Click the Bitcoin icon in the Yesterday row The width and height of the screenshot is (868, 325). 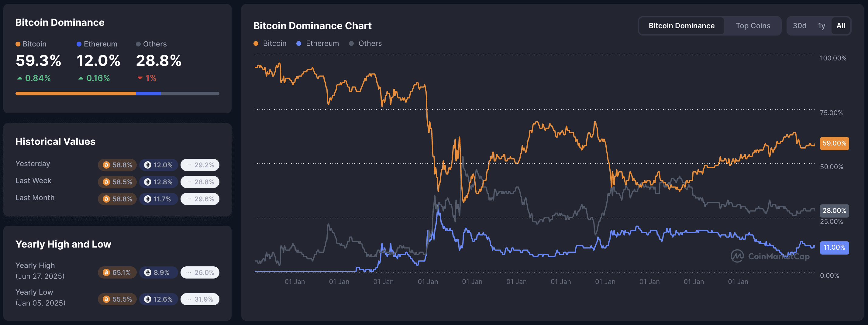pyautogui.click(x=106, y=165)
